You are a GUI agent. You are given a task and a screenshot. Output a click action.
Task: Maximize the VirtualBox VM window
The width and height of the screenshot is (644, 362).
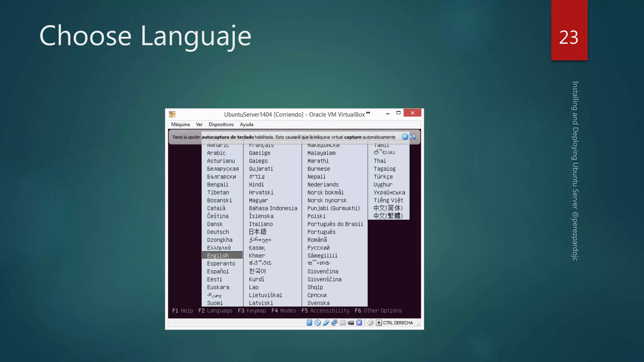(x=398, y=113)
